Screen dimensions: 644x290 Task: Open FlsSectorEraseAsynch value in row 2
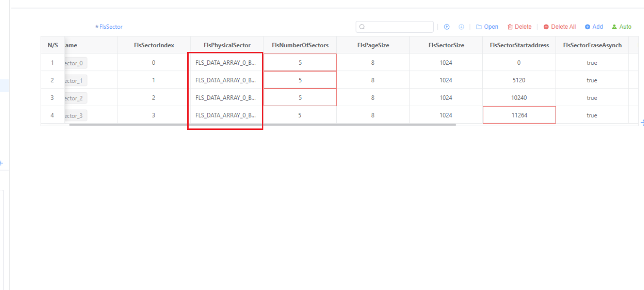(x=592, y=80)
